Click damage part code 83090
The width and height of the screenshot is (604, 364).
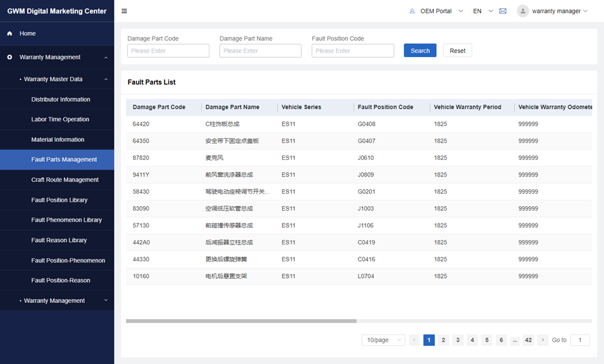click(x=141, y=209)
